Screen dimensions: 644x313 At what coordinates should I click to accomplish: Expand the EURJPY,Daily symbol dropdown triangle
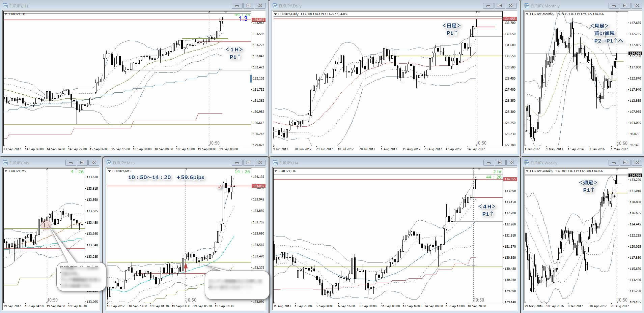pos(276,14)
